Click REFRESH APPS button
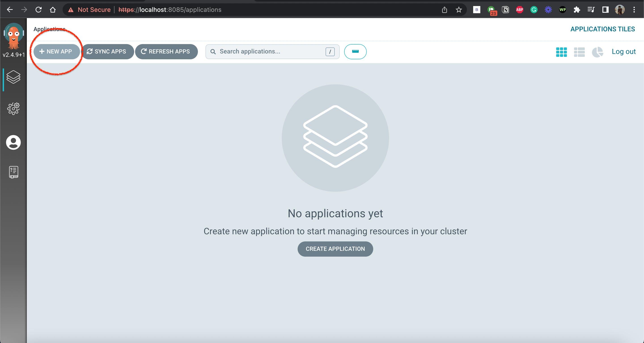The image size is (644, 343). 166,51
